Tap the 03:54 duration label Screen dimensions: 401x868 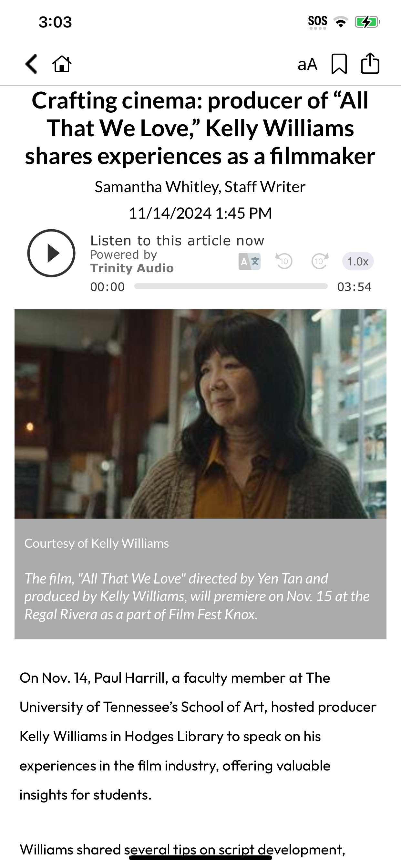(x=354, y=287)
